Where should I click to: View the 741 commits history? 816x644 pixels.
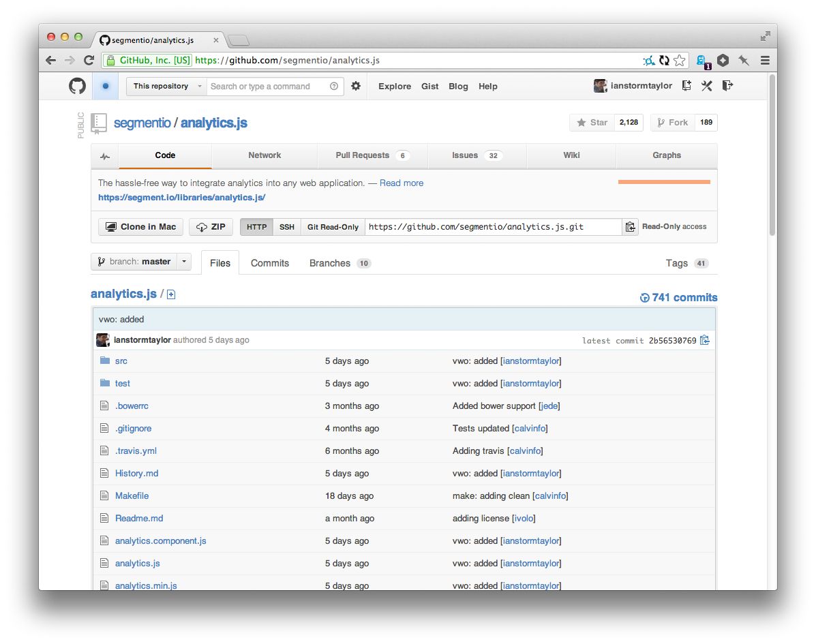(x=678, y=298)
